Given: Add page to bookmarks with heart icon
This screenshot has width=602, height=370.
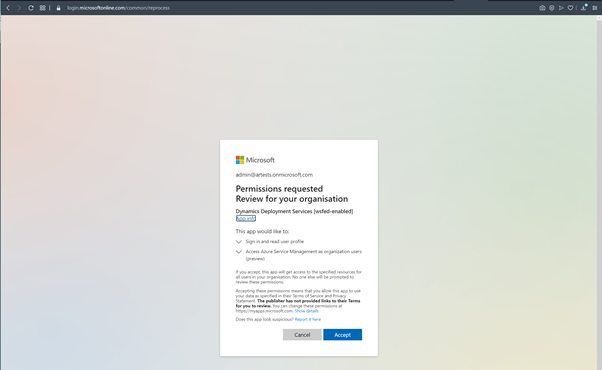Looking at the screenshot, I should click(571, 8).
